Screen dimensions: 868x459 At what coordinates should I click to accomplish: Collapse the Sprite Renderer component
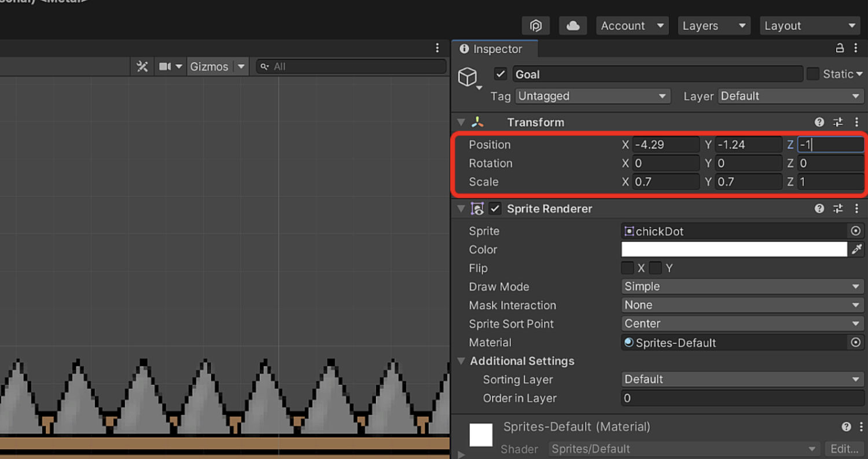(x=461, y=209)
